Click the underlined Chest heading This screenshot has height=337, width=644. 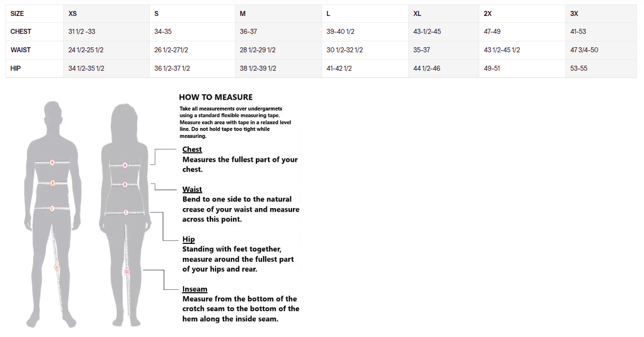click(192, 149)
